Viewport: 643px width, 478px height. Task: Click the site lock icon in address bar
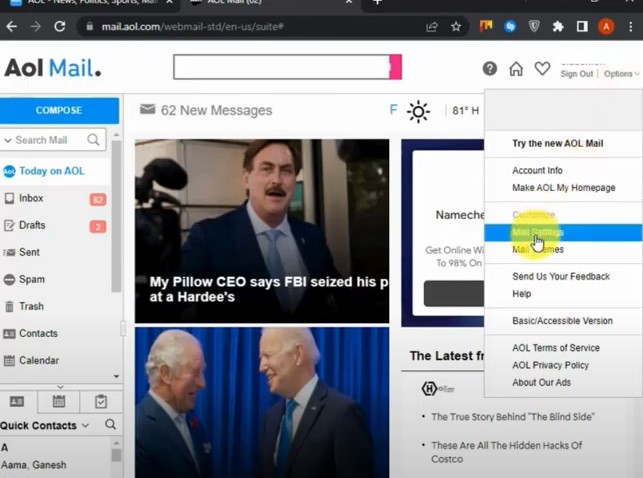pyautogui.click(x=89, y=27)
